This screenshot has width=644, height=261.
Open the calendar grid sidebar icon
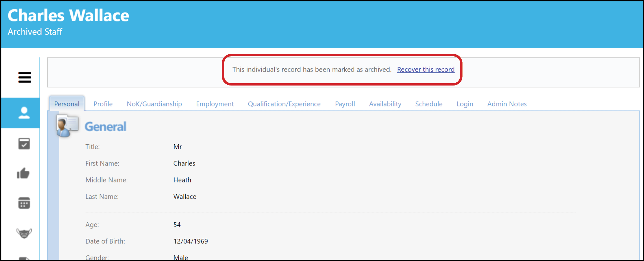click(x=24, y=203)
